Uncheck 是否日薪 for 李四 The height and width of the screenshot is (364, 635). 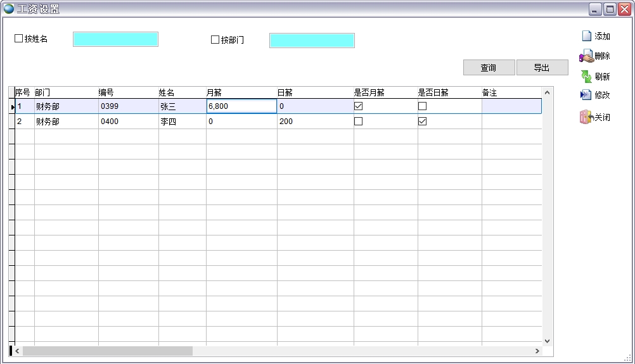pos(422,122)
